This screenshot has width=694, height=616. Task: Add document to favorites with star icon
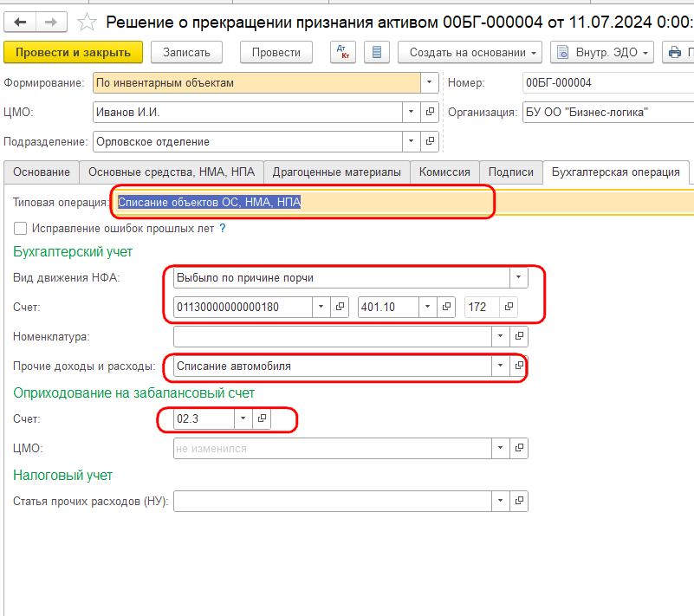coord(87,23)
